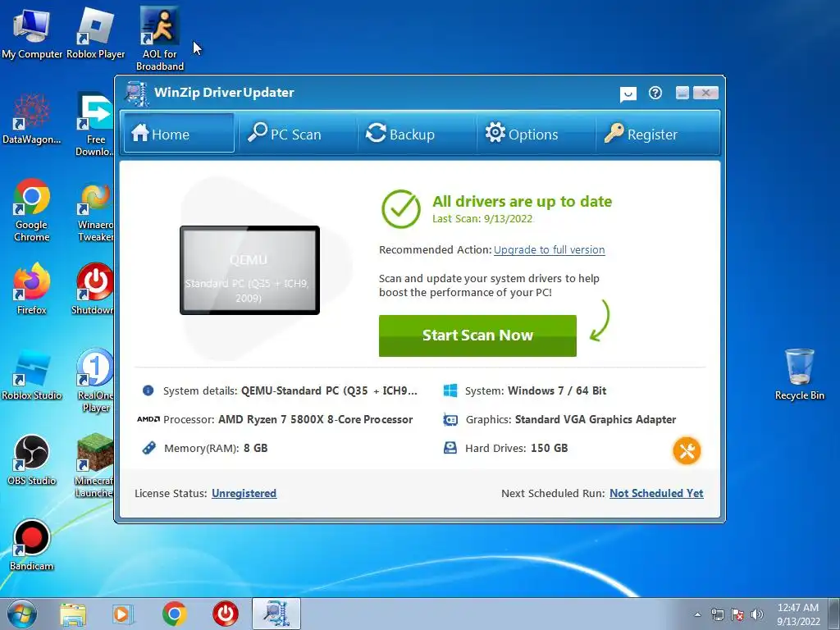The width and height of the screenshot is (840, 630).
Task: Click the "Standard VGA Graphics Adapter" value
Action: click(596, 419)
